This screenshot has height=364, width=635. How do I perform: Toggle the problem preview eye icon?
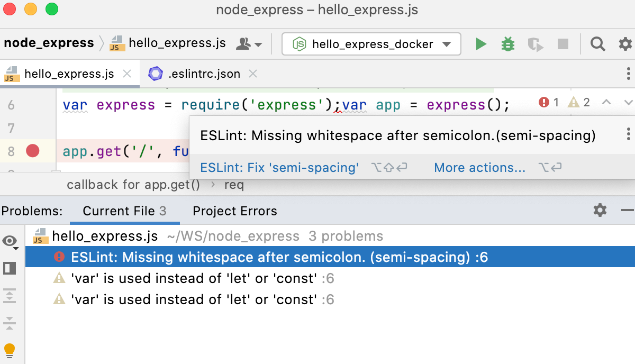click(x=10, y=239)
